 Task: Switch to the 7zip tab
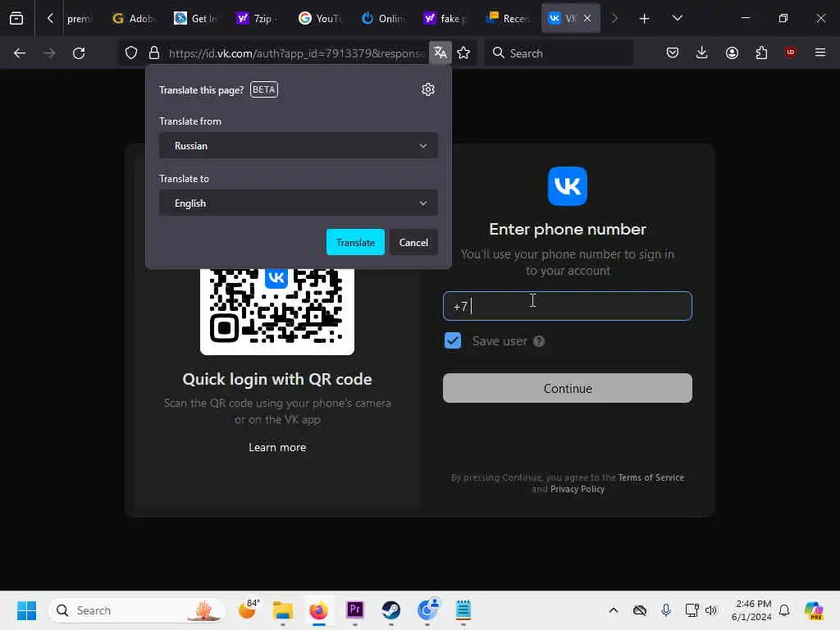click(257, 19)
